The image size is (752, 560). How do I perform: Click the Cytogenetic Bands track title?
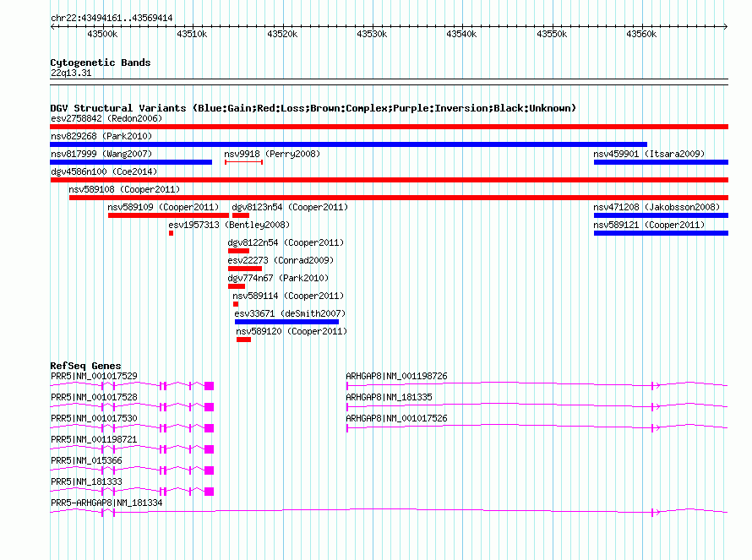[x=101, y=63]
